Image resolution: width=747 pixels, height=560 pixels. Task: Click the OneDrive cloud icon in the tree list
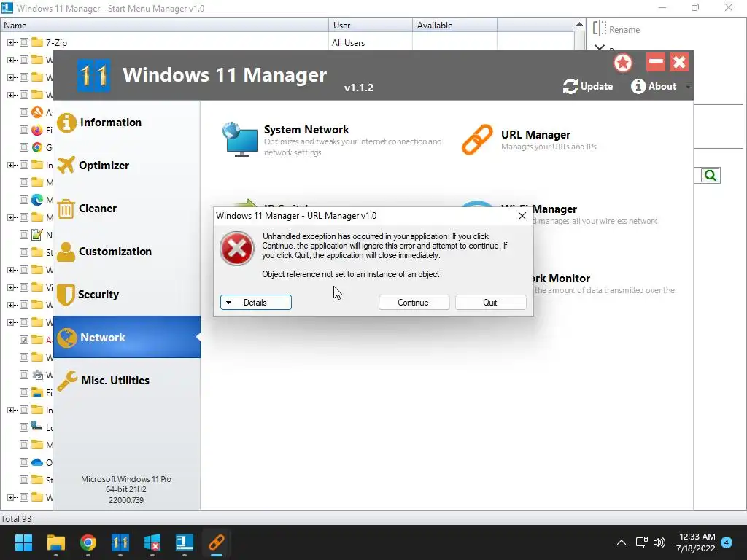[x=37, y=462]
